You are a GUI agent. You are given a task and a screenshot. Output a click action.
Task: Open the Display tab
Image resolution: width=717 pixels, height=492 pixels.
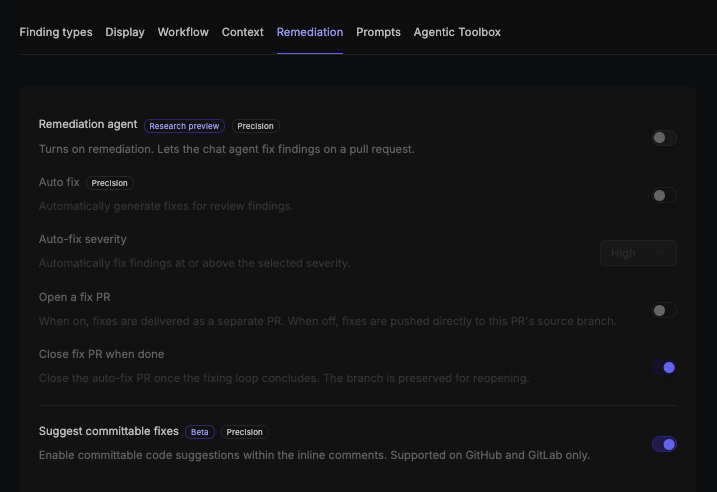click(x=125, y=32)
